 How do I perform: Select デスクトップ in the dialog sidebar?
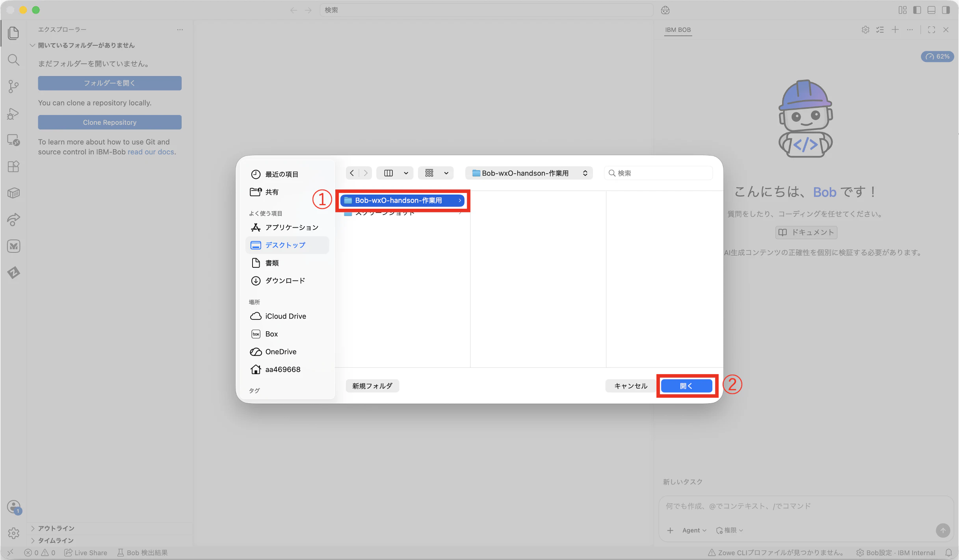point(288,245)
